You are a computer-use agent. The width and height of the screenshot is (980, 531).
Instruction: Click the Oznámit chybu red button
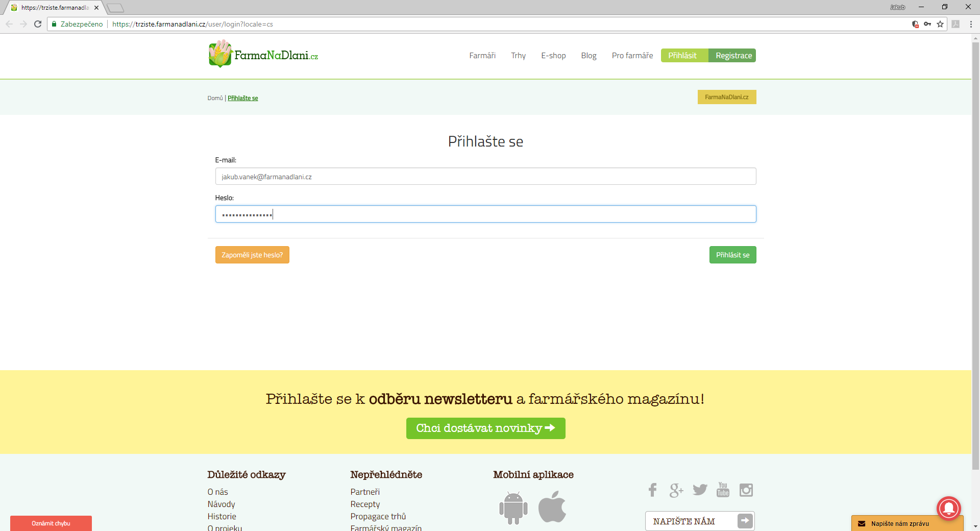click(51, 523)
